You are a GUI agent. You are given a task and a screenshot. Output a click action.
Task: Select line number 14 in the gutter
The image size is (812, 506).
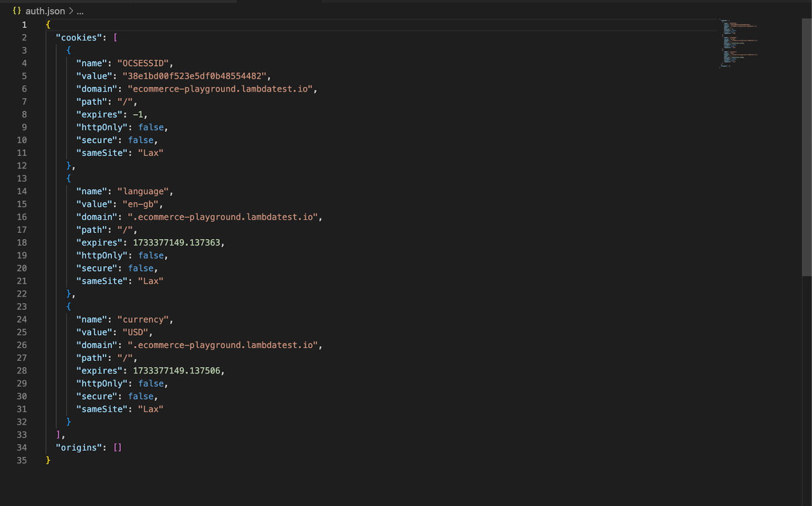[x=22, y=191]
